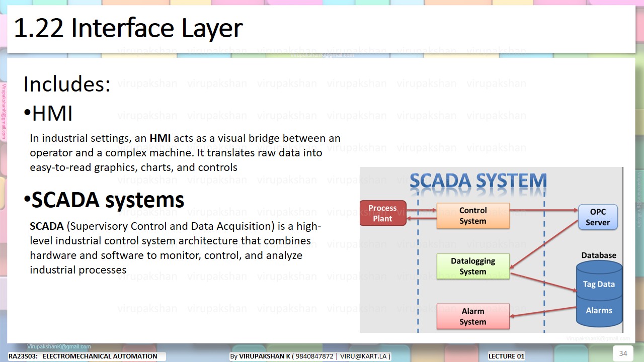Click the Includes heading text
Viewport: 644px width, 362px height.
(66, 84)
